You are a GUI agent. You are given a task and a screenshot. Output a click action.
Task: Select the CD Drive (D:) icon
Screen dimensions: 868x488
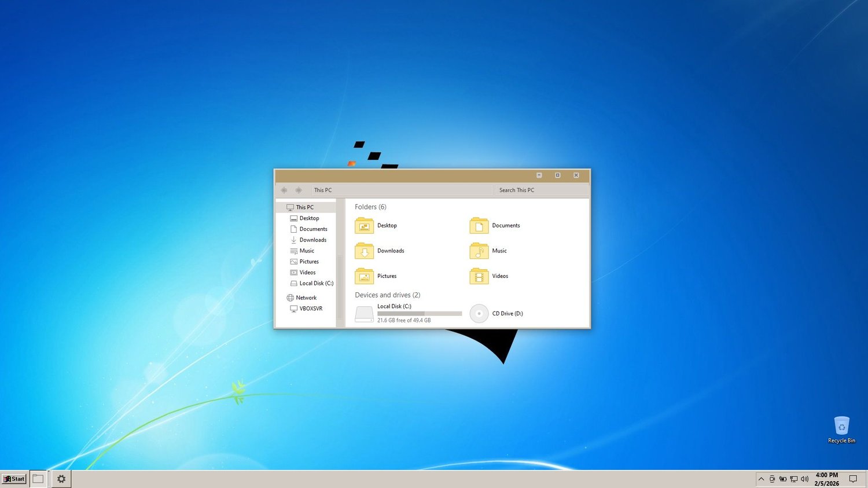pos(479,314)
